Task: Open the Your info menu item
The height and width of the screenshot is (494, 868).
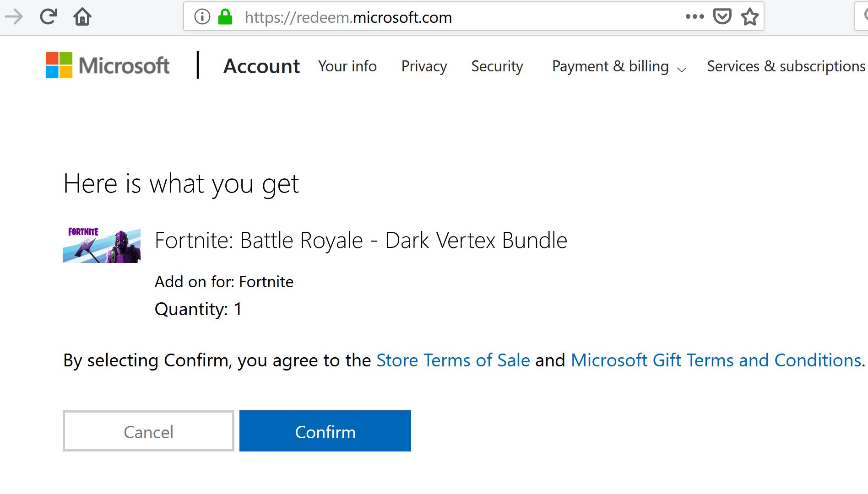Action: [x=347, y=66]
